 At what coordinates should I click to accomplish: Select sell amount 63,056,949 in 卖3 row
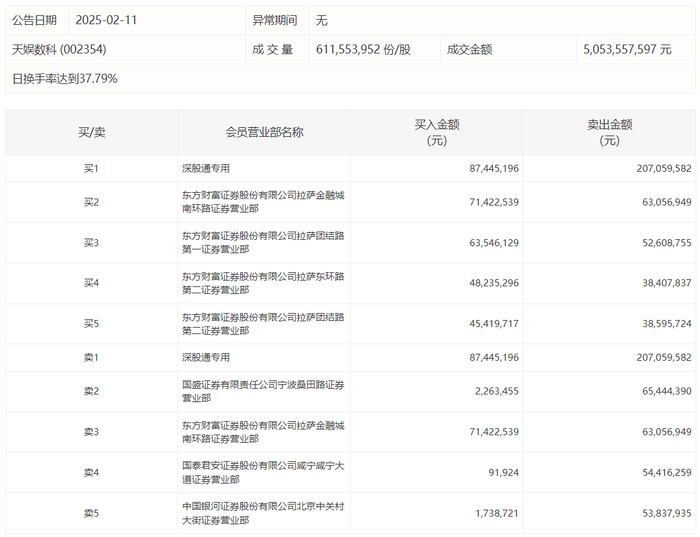[667, 432]
